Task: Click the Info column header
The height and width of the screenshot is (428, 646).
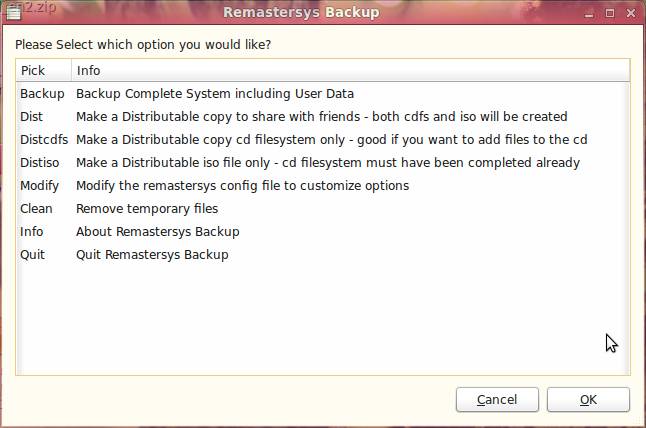Action: click(351, 70)
